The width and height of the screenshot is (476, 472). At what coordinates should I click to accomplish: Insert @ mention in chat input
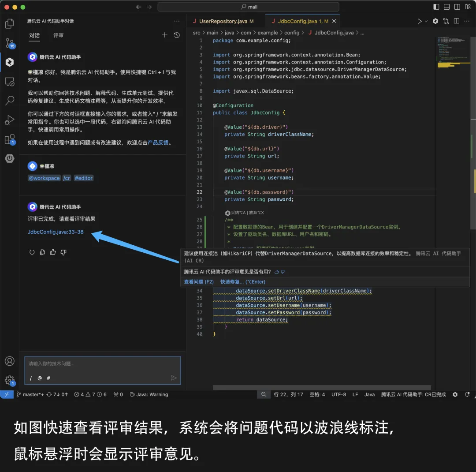(40, 378)
